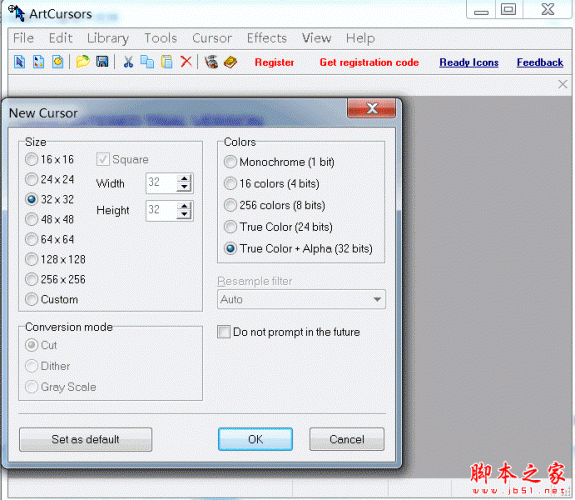The width and height of the screenshot is (575, 500).
Task: Select 32 x 32 size
Action: (x=50, y=199)
